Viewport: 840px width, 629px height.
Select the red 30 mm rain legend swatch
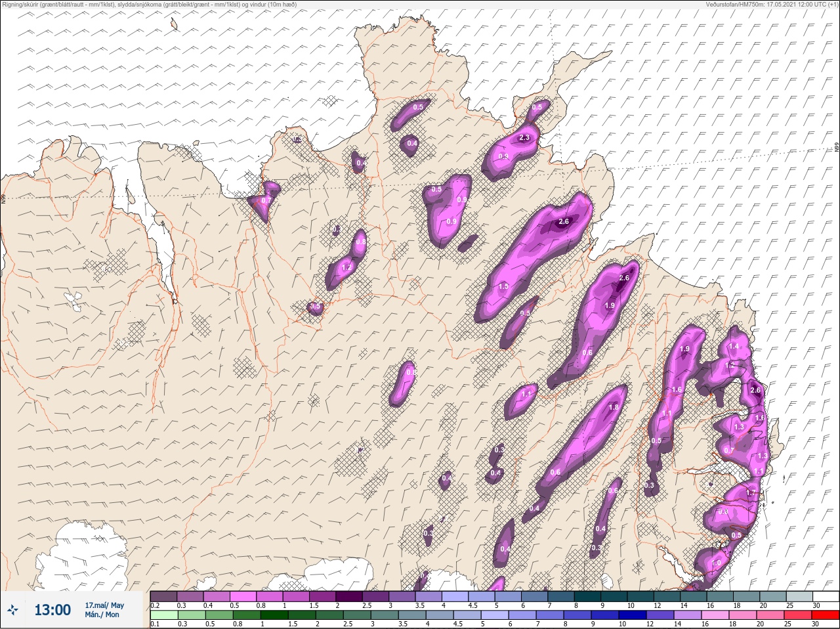point(825,615)
